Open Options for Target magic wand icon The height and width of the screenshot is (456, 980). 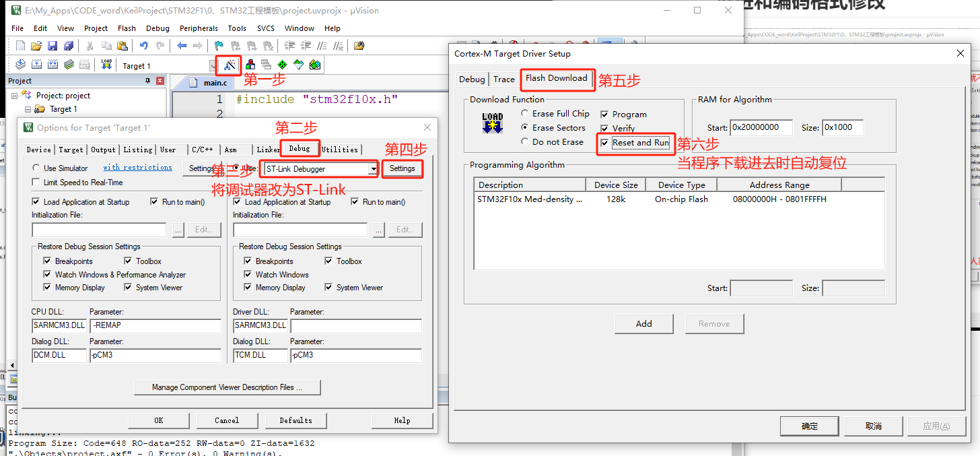click(x=230, y=65)
